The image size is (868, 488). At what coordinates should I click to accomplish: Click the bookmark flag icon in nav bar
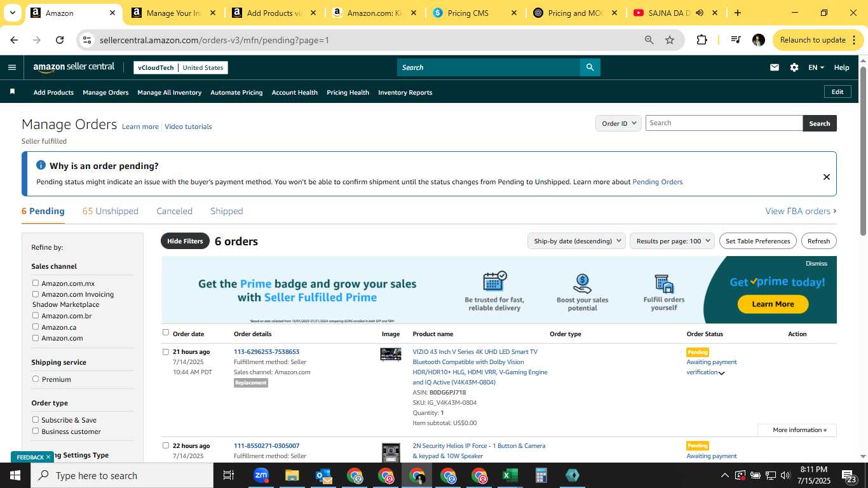12,92
